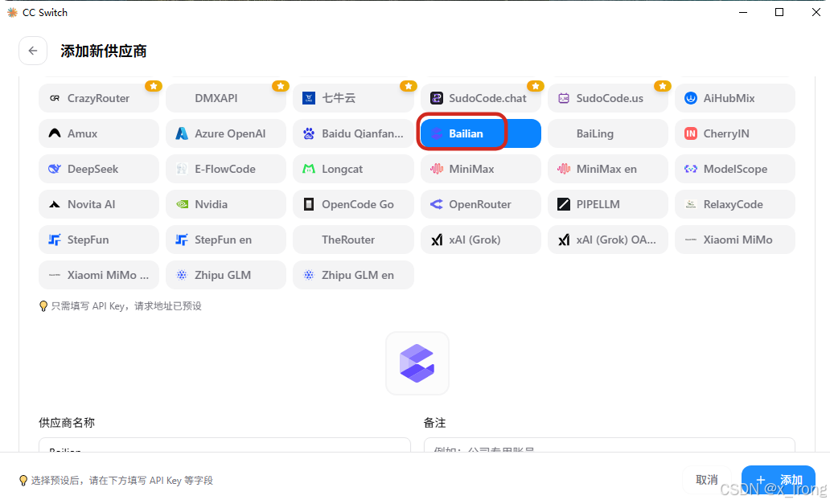Click the AiHubMix logo icon
This screenshot has height=504, width=830.
(x=690, y=98)
